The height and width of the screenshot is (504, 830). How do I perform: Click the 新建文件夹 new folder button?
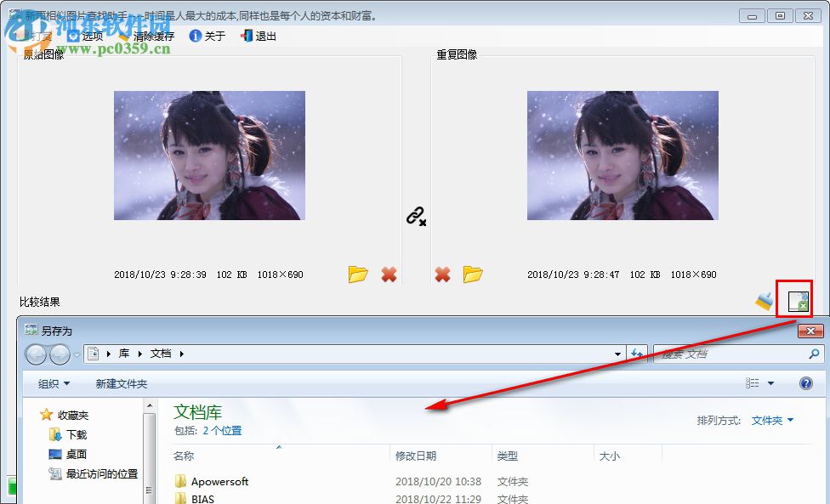point(121,383)
